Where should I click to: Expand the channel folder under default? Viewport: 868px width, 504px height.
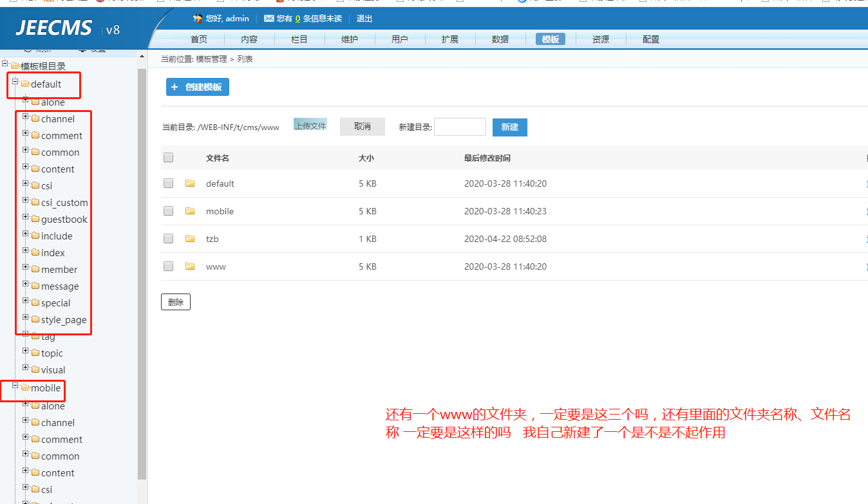26,117
